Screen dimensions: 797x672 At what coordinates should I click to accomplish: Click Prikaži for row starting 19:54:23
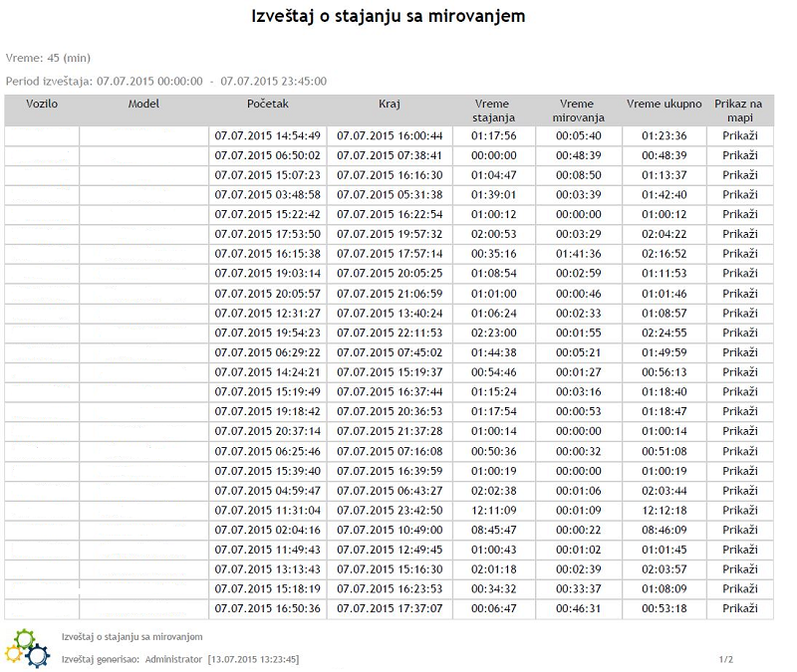[x=739, y=333]
